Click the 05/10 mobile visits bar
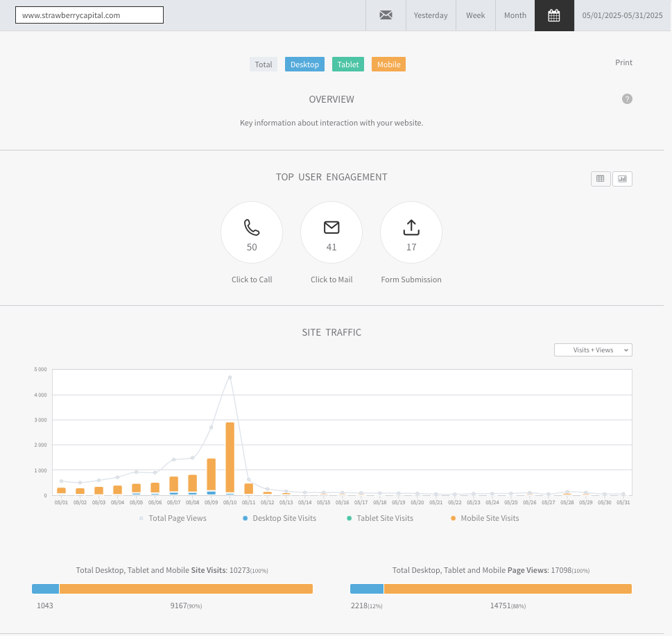The height and width of the screenshot is (636, 672). [x=230, y=457]
